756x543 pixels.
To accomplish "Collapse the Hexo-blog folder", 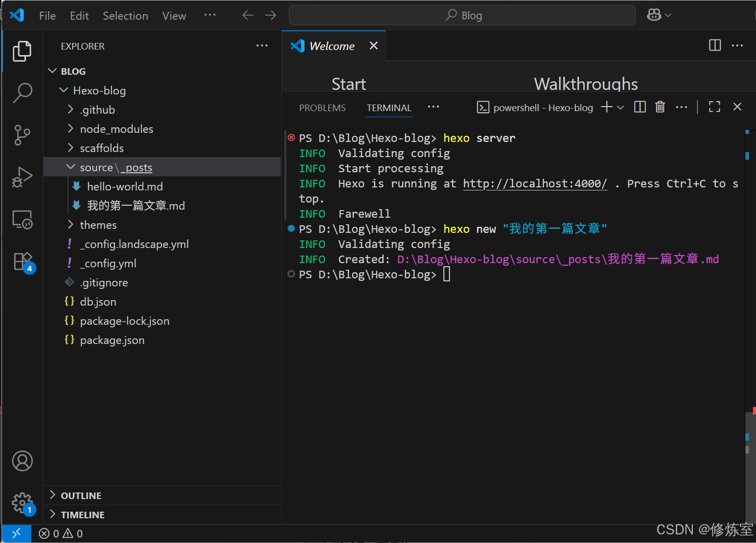I will coord(64,90).
